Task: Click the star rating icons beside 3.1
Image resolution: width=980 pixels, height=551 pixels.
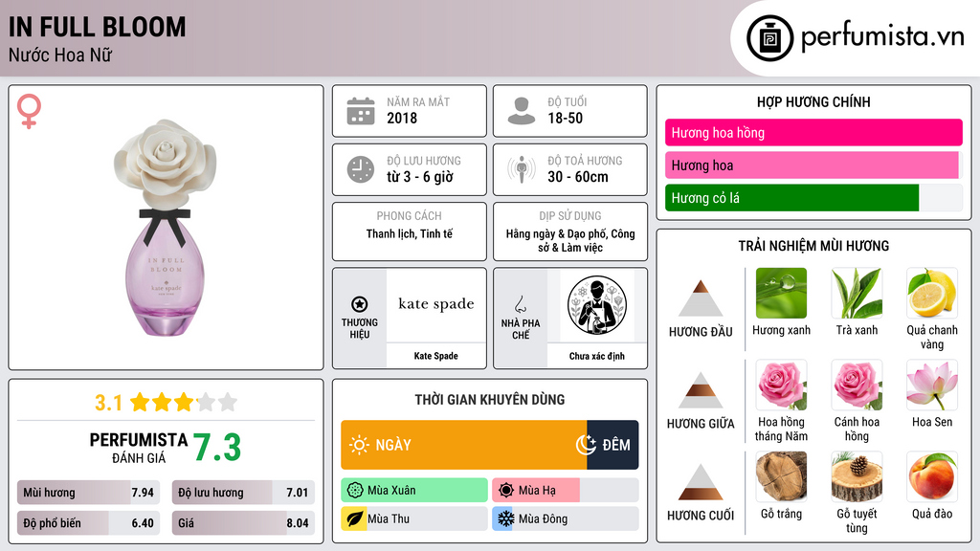Action: pyautogui.click(x=183, y=403)
